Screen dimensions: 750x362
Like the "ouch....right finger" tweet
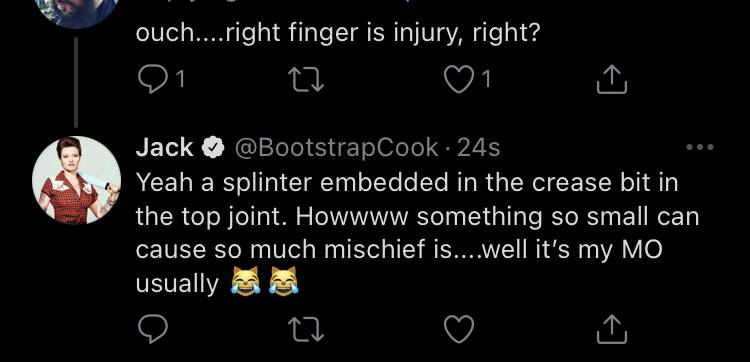pos(459,79)
